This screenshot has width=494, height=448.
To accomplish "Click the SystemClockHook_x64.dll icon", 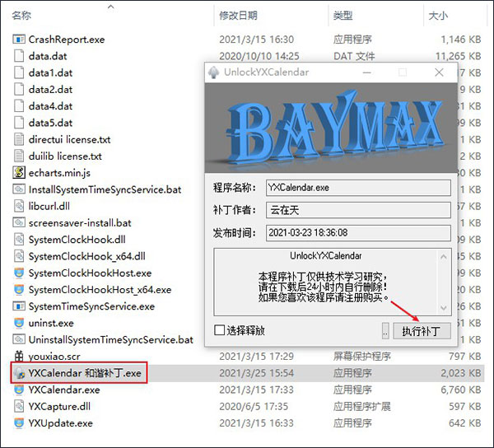I will tap(19, 256).
